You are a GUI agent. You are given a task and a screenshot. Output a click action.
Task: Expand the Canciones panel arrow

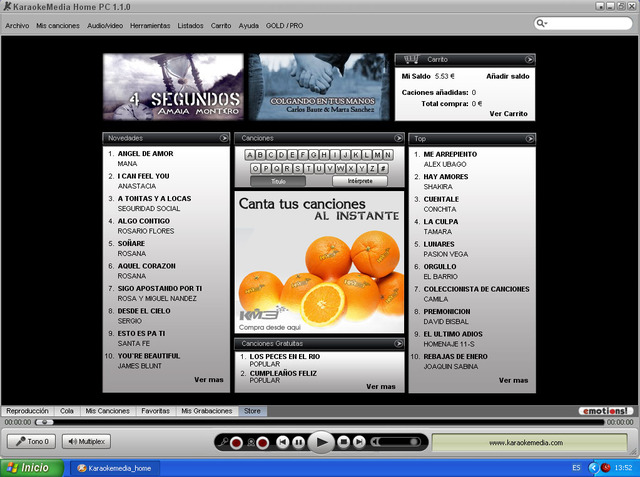[398, 138]
